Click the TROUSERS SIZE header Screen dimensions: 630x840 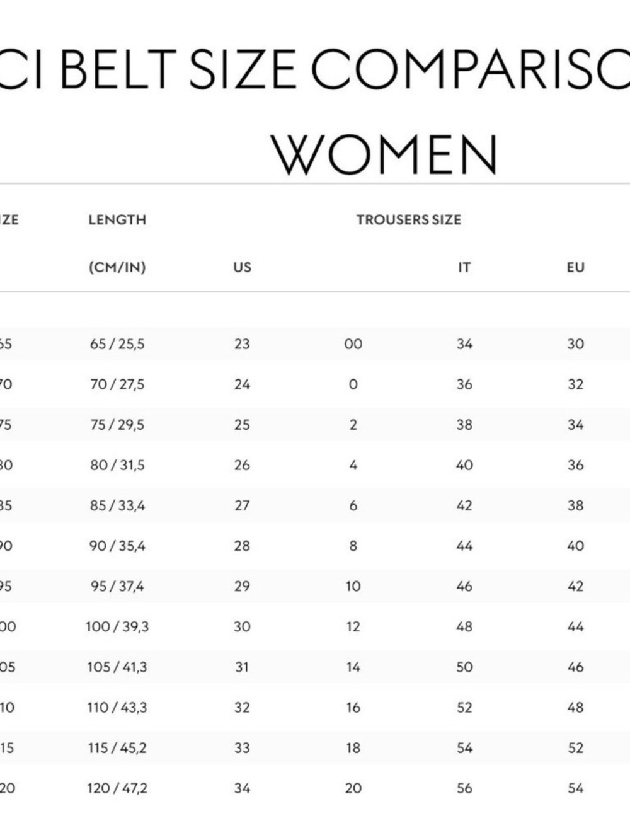[x=409, y=220]
